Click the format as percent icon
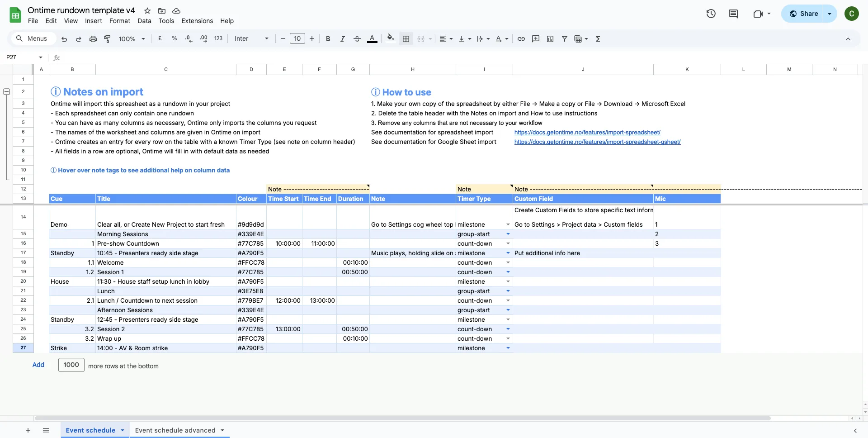 click(x=175, y=38)
